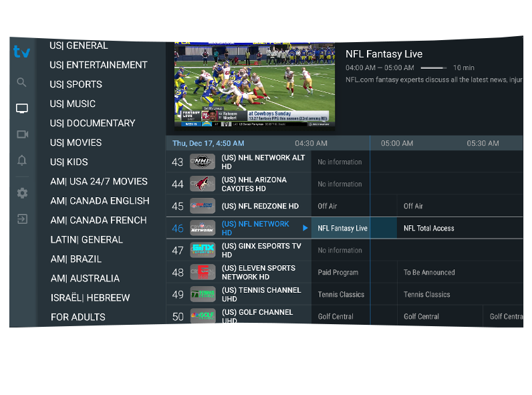532x395 pixels.
Task: Click the live video preview thumbnail
Action: coord(255,84)
